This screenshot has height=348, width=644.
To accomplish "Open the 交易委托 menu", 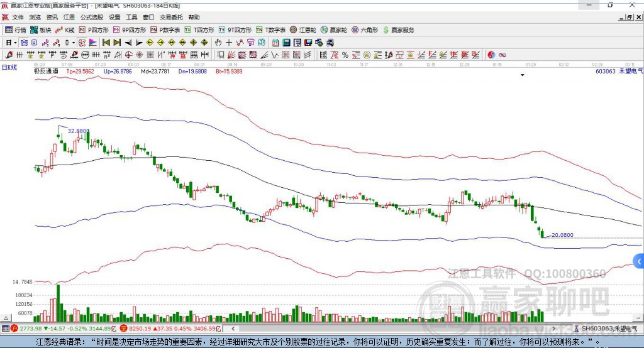I will tap(171, 17).
